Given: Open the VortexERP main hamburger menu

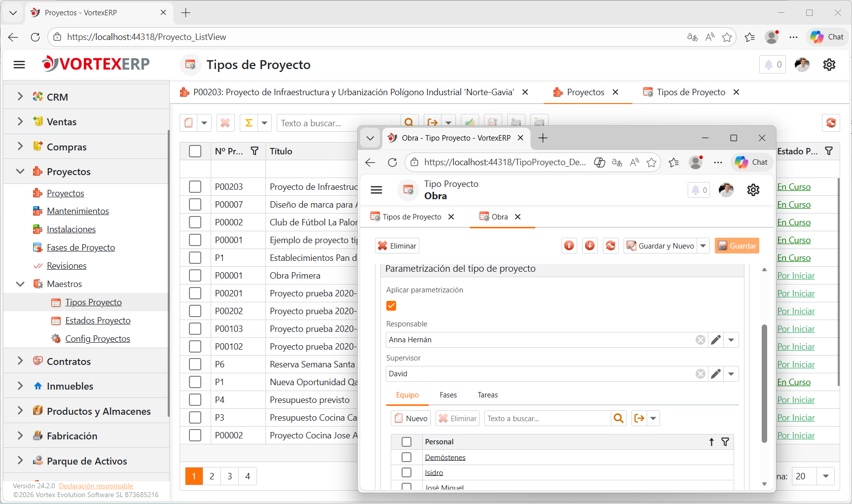Looking at the screenshot, I should pyautogui.click(x=19, y=65).
